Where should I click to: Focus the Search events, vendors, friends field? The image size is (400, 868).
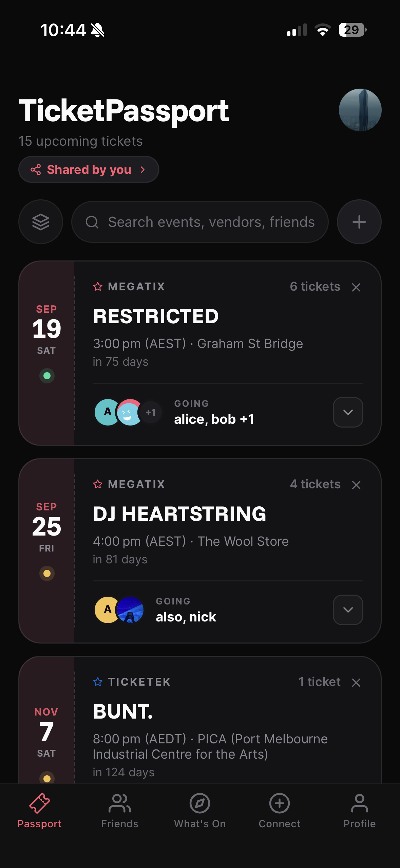coord(200,222)
